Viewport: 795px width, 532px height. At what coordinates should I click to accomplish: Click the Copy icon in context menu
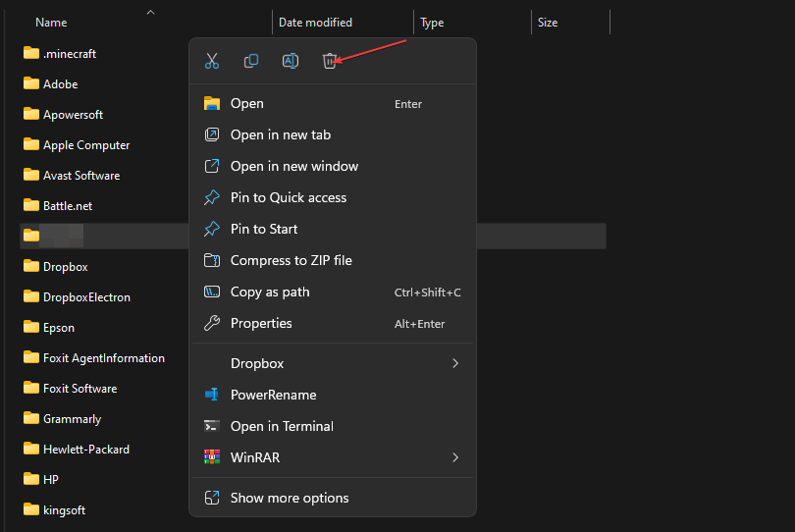coord(251,62)
